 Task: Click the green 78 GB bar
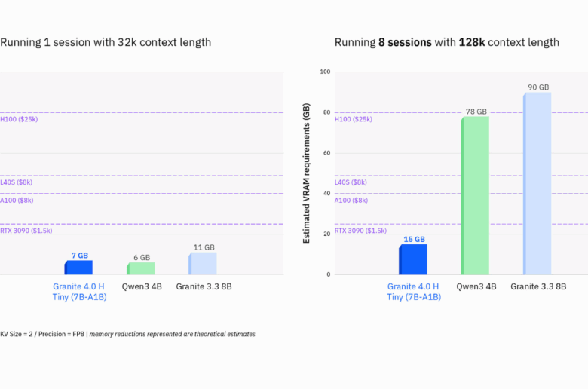point(475,195)
